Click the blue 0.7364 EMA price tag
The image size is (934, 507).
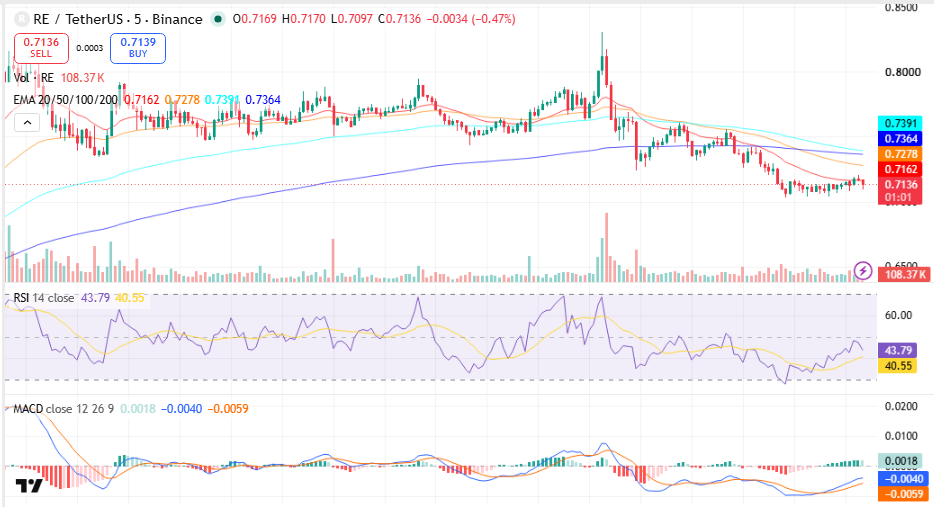[900, 139]
